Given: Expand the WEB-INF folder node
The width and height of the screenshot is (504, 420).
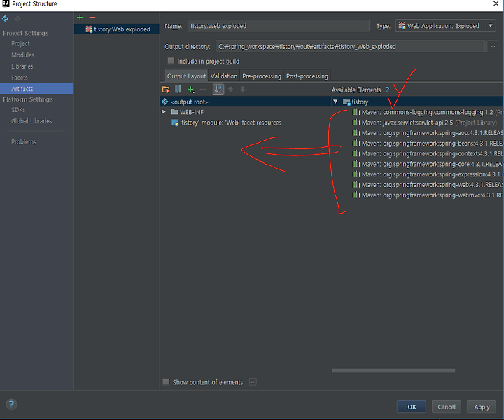Looking at the screenshot, I should coord(164,112).
